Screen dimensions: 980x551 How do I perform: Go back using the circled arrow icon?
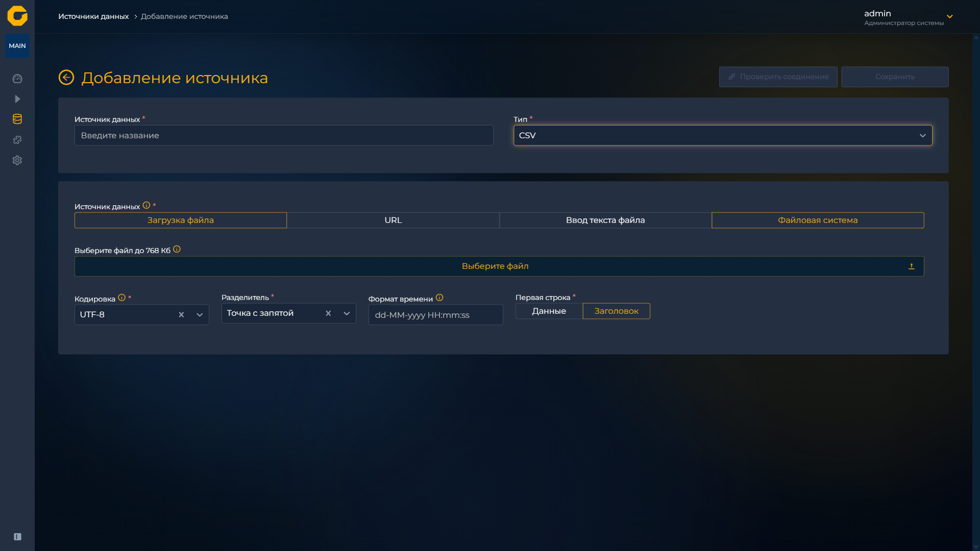pos(66,78)
